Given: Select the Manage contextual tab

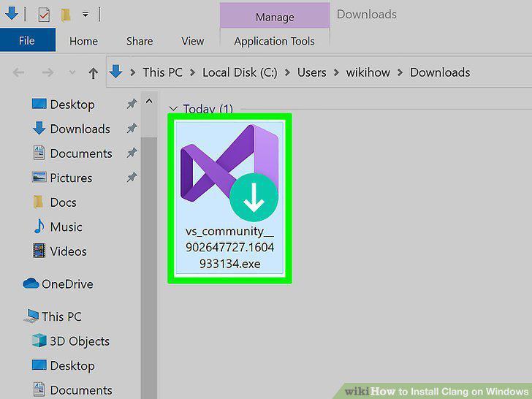Looking at the screenshot, I should point(275,16).
